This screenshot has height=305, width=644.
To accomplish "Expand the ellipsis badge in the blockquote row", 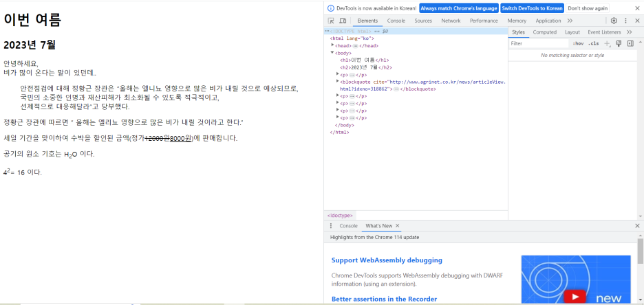I will point(396,89).
